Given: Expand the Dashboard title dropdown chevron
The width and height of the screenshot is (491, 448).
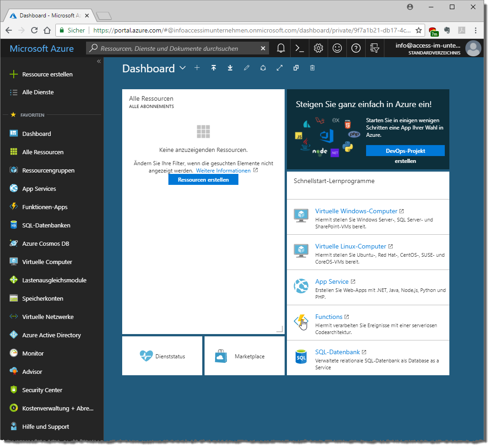Looking at the screenshot, I should click(183, 68).
